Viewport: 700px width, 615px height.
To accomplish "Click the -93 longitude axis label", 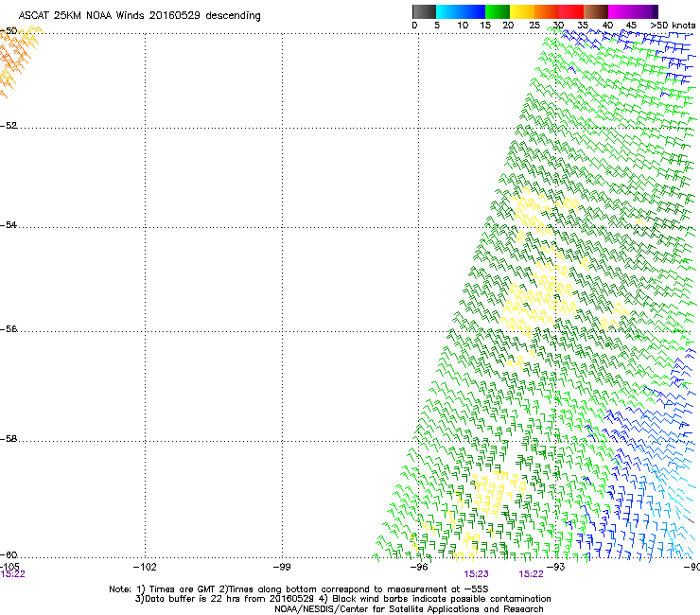I will 556,567.
